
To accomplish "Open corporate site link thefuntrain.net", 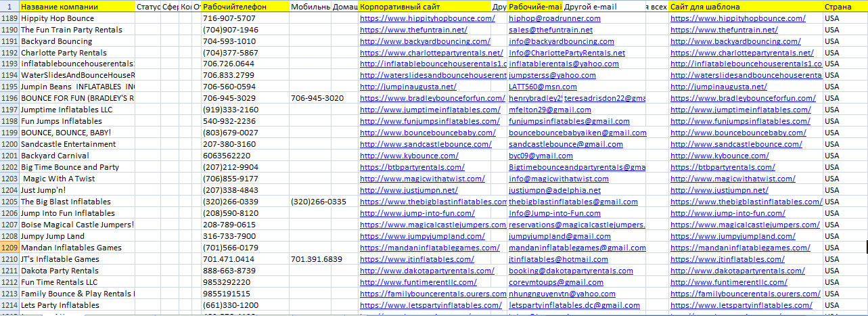I will (x=413, y=30).
